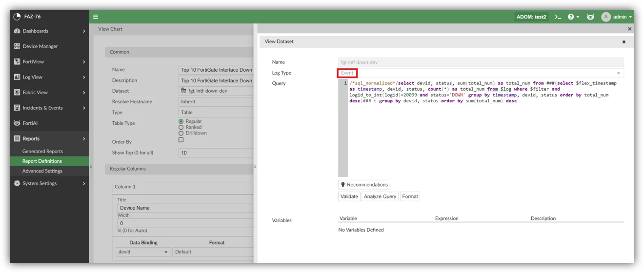Click the No Variables Defined text

(361, 230)
